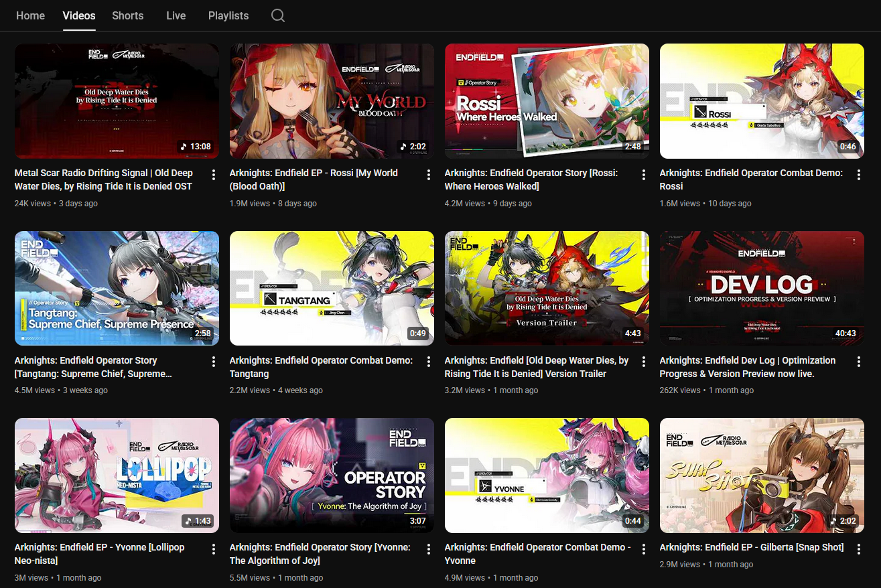This screenshot has width=881, height=588.
Task: Open options menu for the Version Trailer video
Action: coord(644,362)
